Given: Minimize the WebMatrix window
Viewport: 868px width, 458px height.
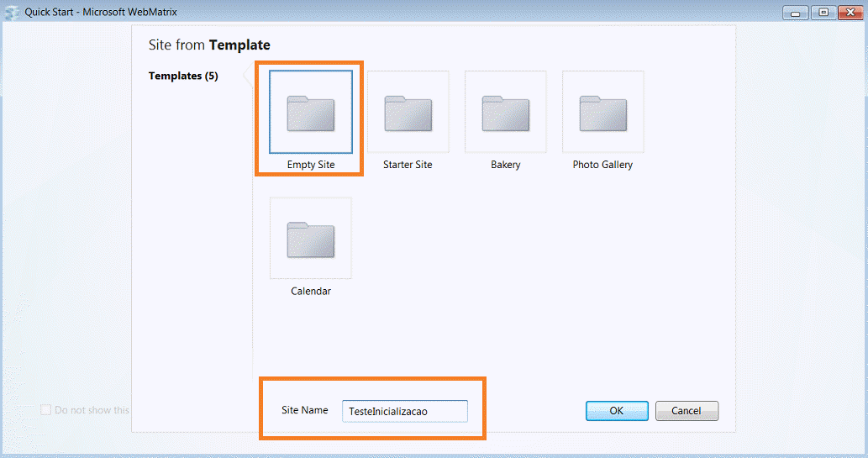Looking at the screenshot, I should click(796, 12).
